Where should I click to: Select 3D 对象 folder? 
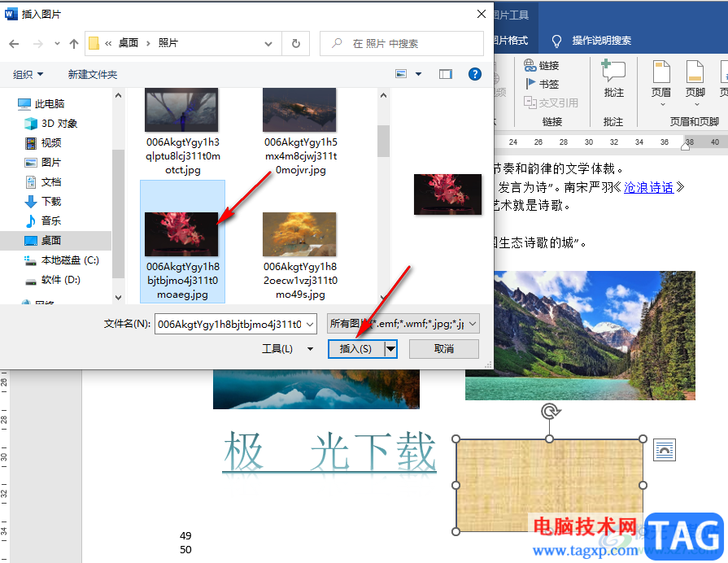pyautogui.click(x=50, y=123)
